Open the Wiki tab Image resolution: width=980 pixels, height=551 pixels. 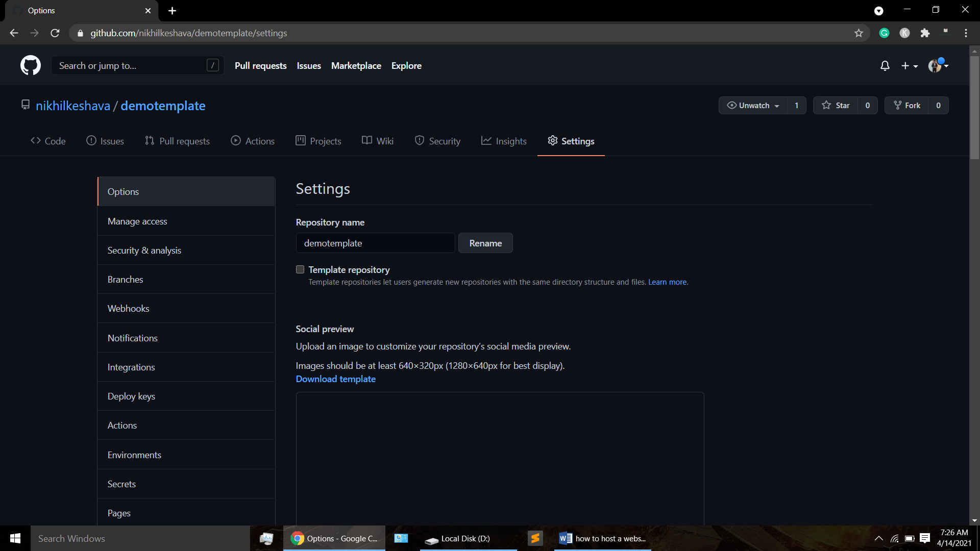(x=378, y=141)
